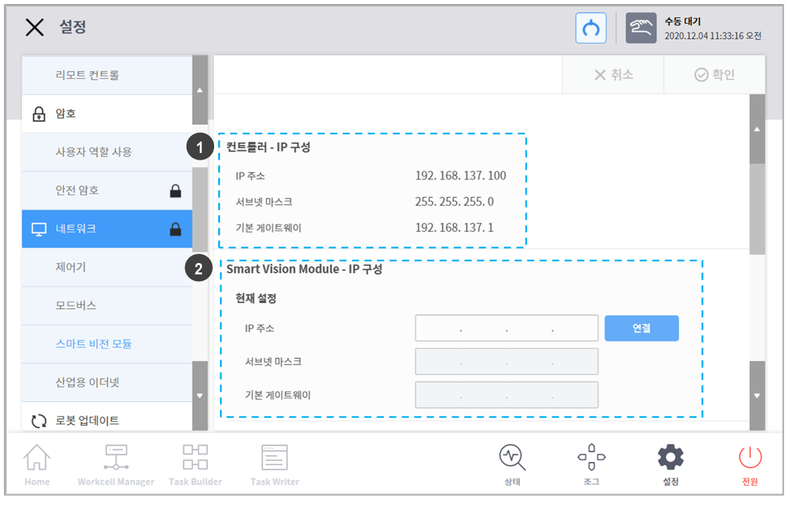
Task: Select the 설정 gear in bottom bar
Action: (x=670, y=465)
